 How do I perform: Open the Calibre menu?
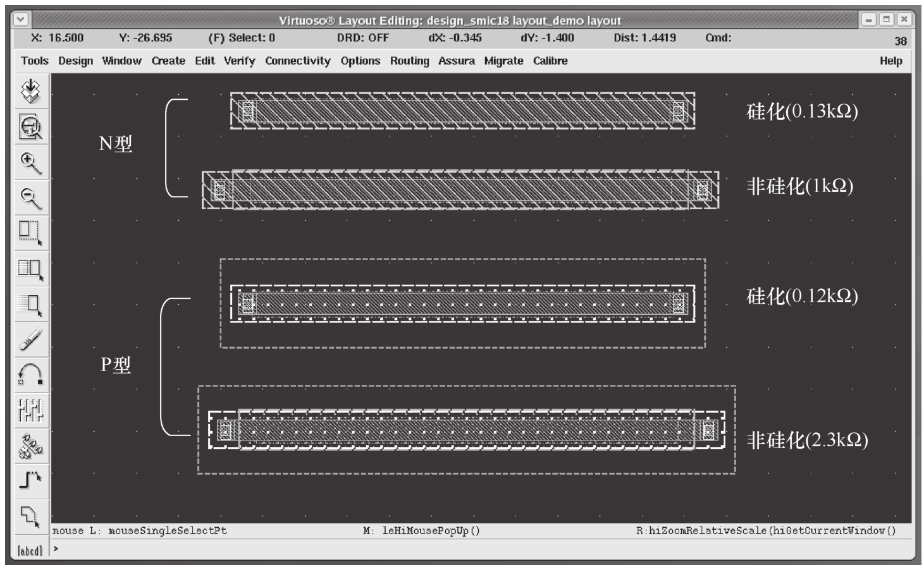(550, 61)
